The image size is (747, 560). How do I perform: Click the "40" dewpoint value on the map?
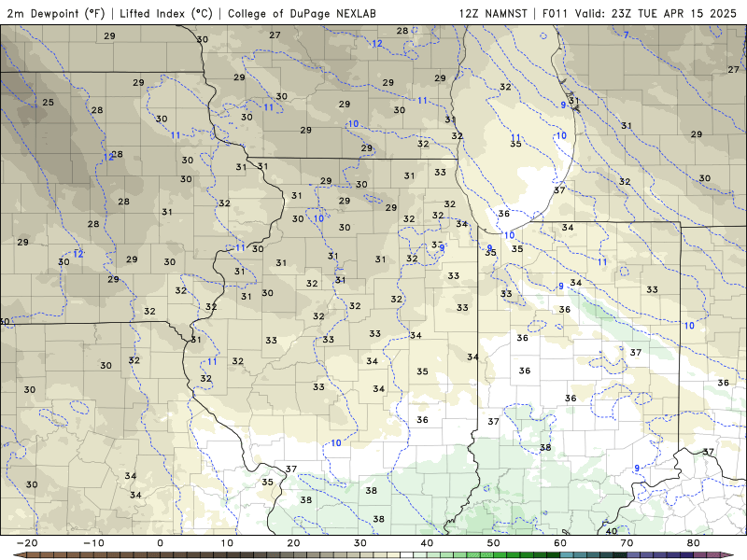[x=612, y=531]
